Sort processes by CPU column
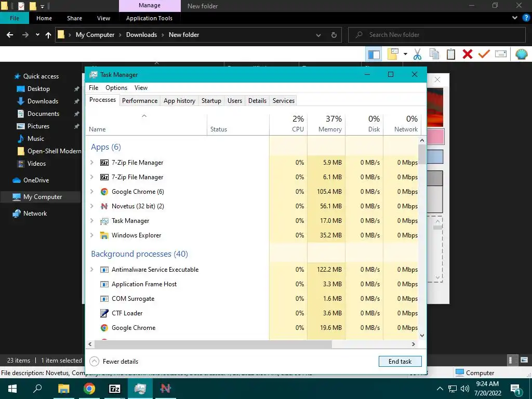Viewport: 532px width, 399px height. coord(288,124)
